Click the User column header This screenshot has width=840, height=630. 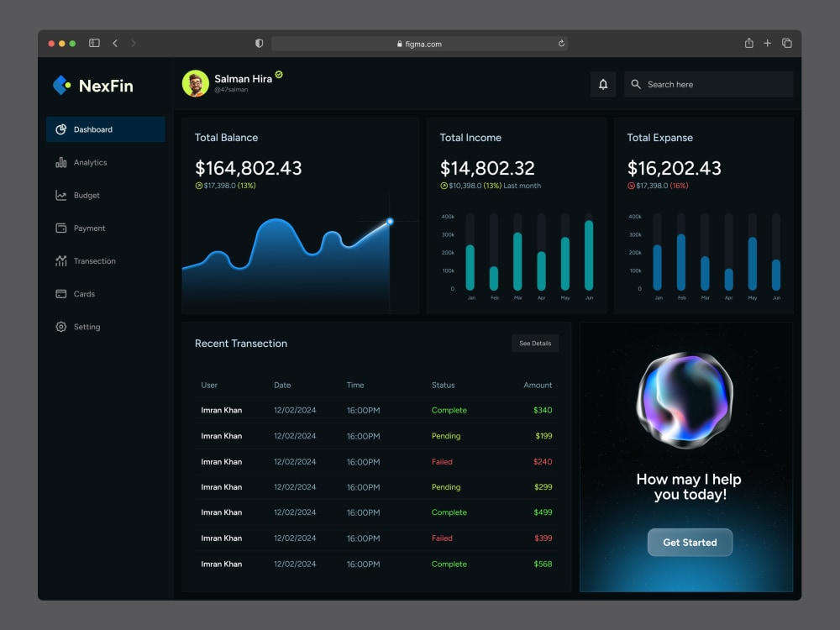209,386
